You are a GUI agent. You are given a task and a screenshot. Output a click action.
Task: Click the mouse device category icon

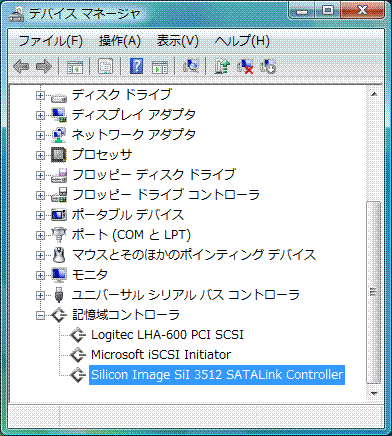[59, 255]
